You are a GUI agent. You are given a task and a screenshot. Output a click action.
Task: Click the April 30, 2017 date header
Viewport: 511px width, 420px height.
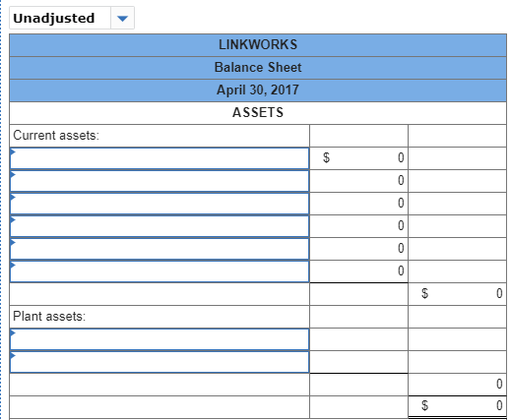click(x=258, y=90)
